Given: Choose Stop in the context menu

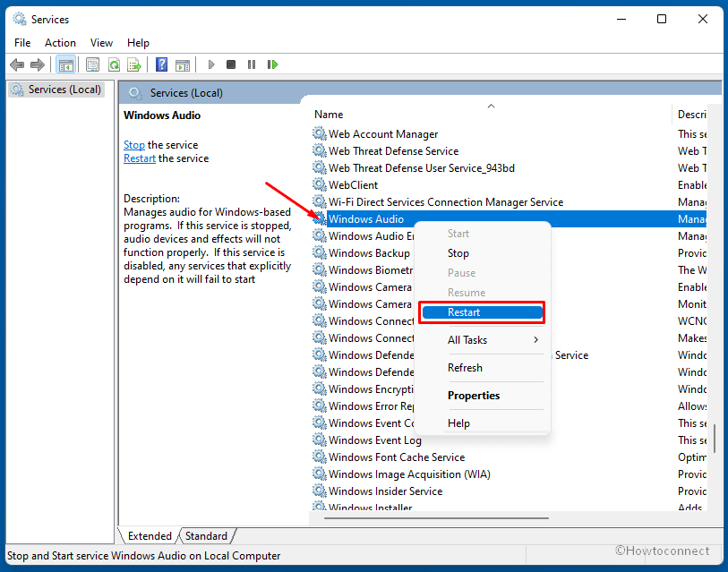Looking at the screenshot, I should tap(482, 253).
